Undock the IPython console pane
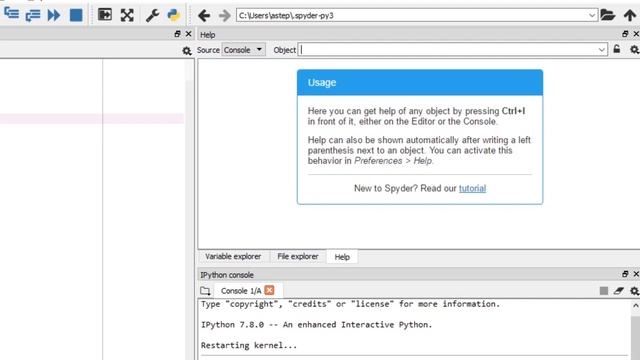Image resolution: width=640 pixels, height=360 pixels. pyautogui.click(x=625, y=274)
